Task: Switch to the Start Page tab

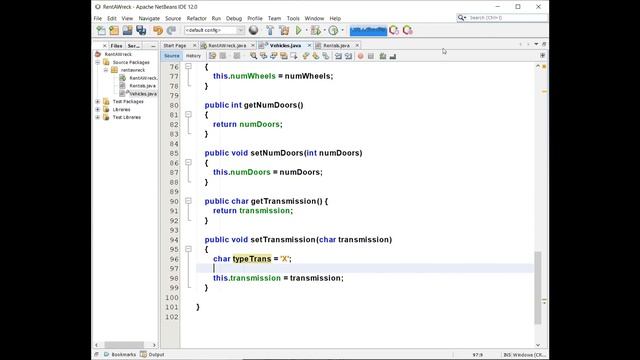Action: click(175, 46)
